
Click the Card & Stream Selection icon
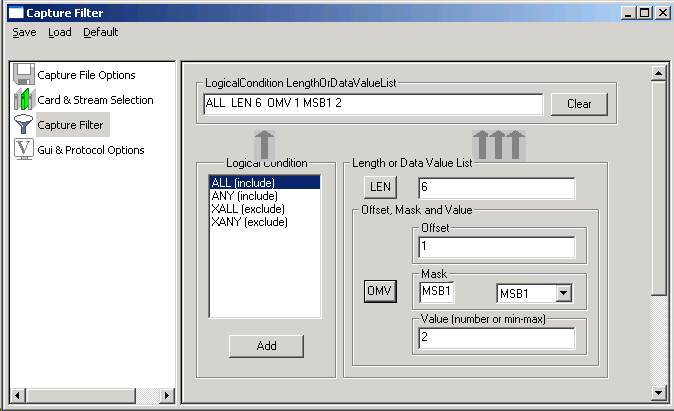[x=24, y=99]
